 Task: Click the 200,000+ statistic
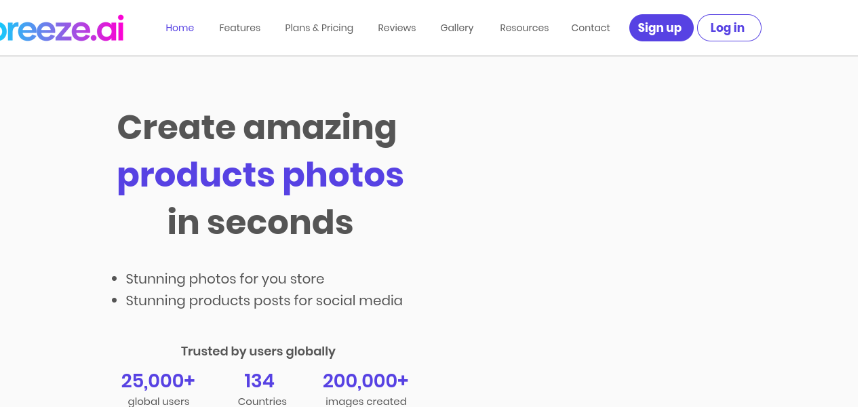pyautogui.click(x=366, y=381)
